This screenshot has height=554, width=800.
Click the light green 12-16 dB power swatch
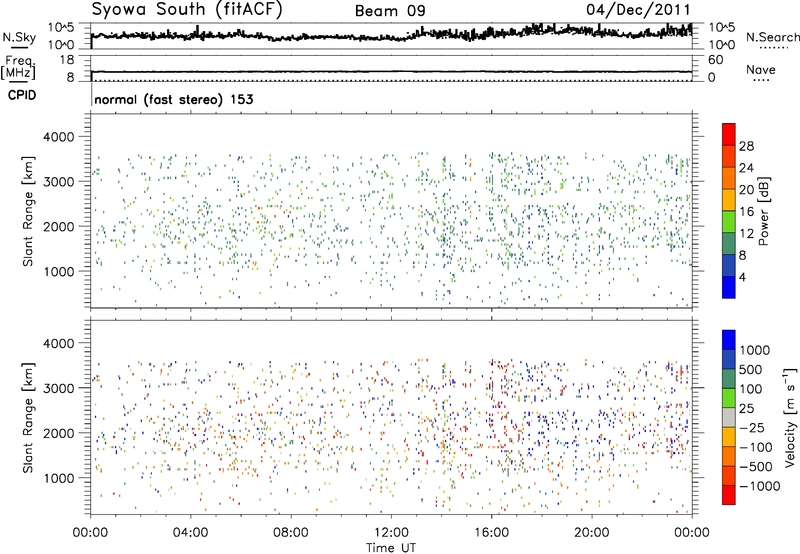[729, 222]
